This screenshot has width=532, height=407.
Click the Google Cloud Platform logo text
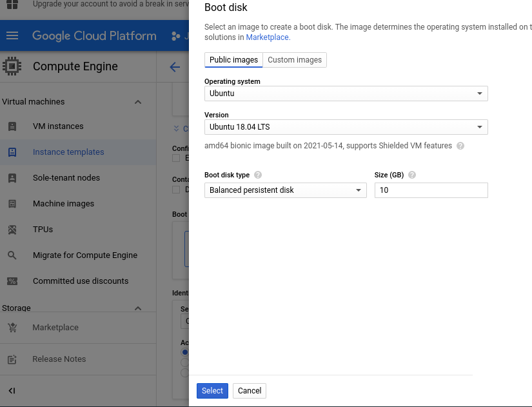point(94,35)
